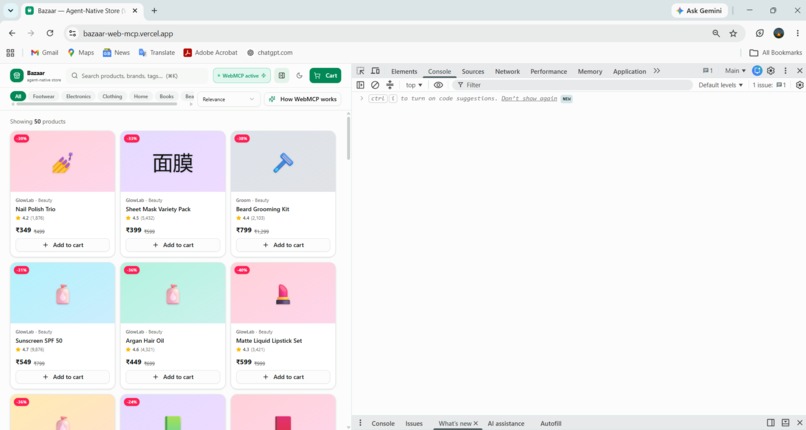Open the Sheet Mask Variety Pack image
This screenshot has height=430, width=806.
[173, 161]
